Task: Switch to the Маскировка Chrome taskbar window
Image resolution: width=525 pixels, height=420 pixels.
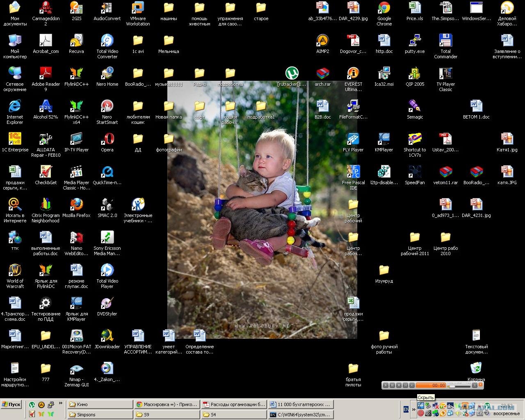Action: tap(167, 404)
